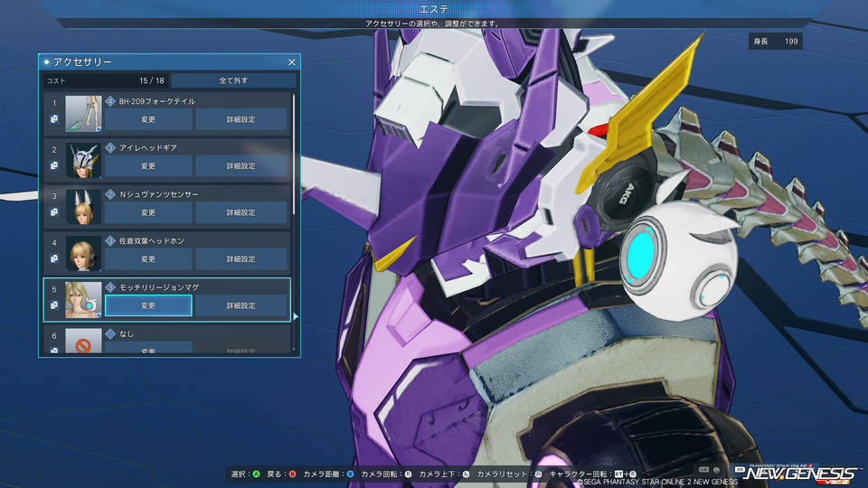Click the モッチリリージョンマグ item name

pos(159,287)
